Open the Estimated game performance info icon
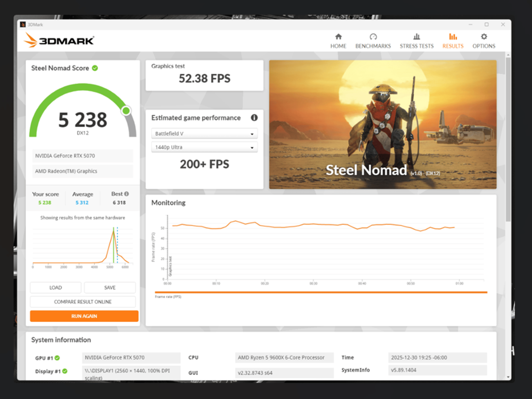 pyautogui.click(x=254, y=118)
